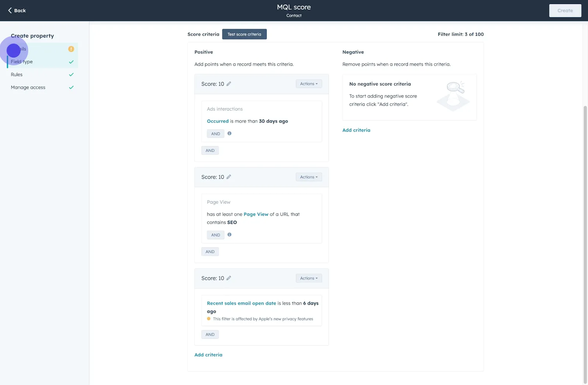Click the checkmark icon next to Field type

click(71, 62)
